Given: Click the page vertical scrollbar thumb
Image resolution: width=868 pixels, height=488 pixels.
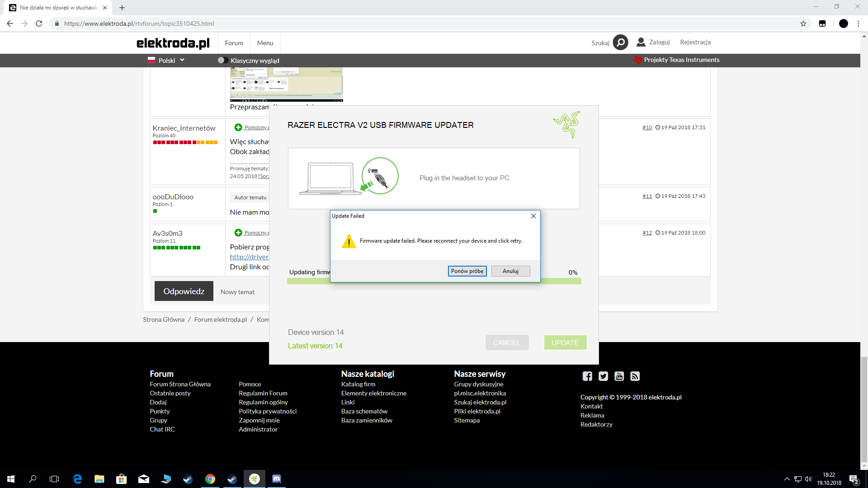Looking at the screenshot, I should point(864,409).
